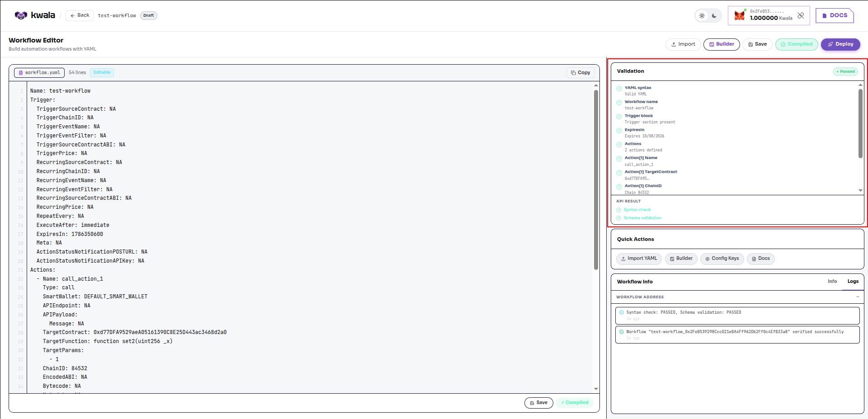The height and width of the screenshot is (419, 868).
Task: Click the '54 lines' counter label
Action: 77,72
